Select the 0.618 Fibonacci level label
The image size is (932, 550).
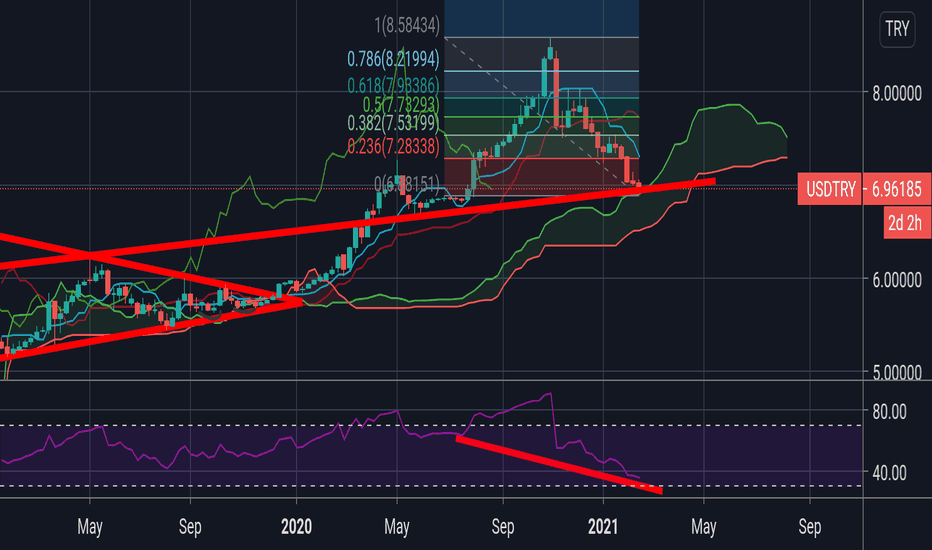pyautogui.click(x=393, y=86)
